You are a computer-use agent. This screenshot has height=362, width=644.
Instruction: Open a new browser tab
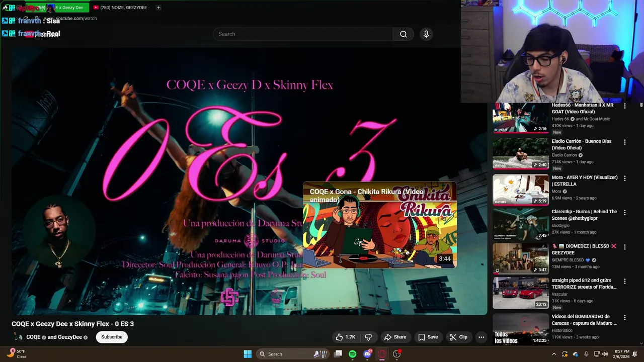[158, 8]
